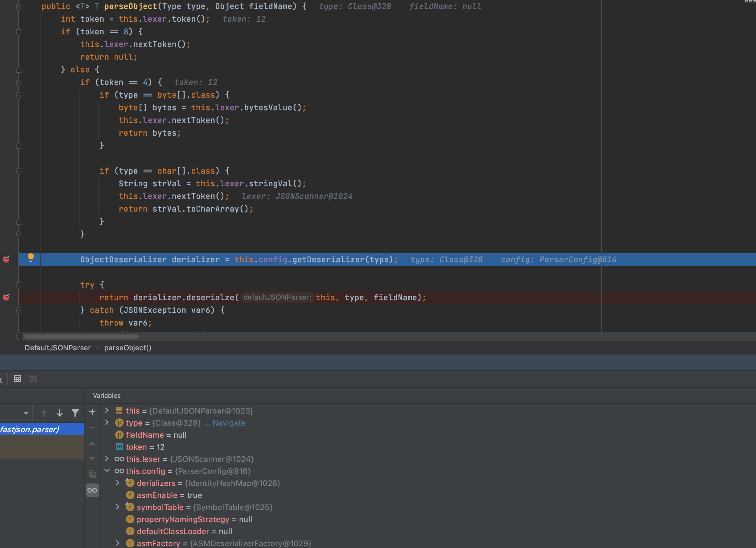The height and width of the screenshot is (548, 756).
Task: Add a new watch with plus icon
Action: [92, 412]
